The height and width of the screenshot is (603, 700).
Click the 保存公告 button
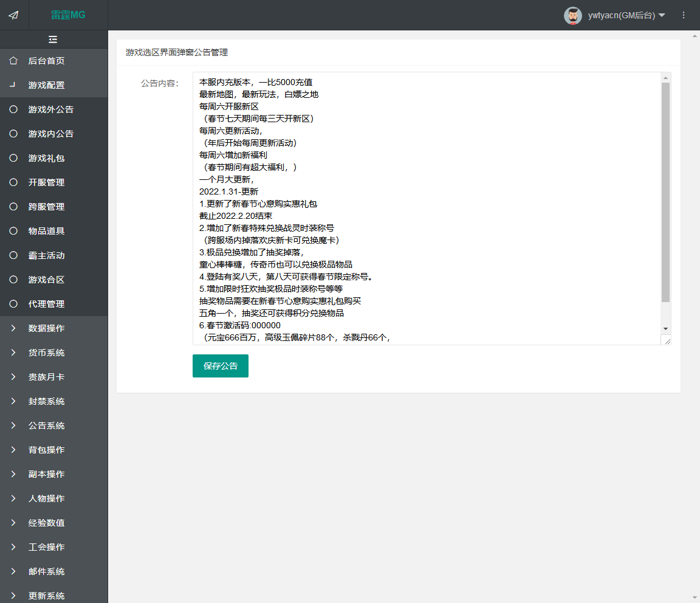221,366
